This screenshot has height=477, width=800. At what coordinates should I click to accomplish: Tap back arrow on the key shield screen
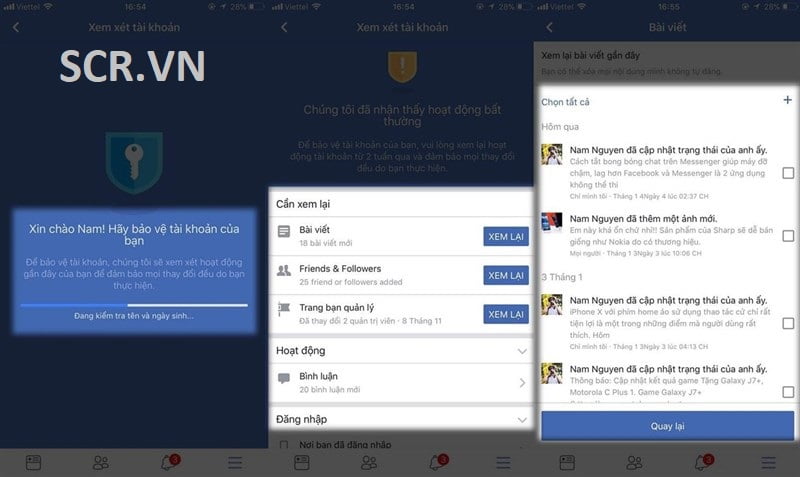click(x=16, y=27)
